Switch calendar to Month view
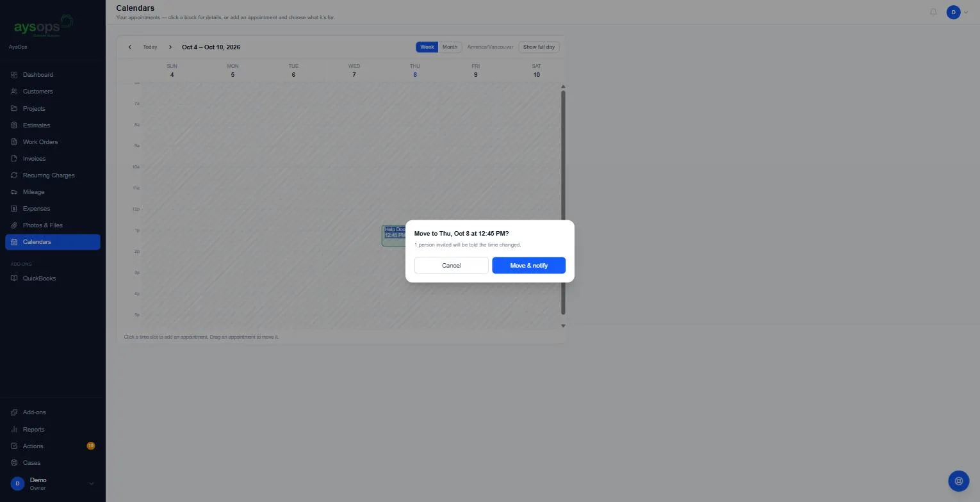Viewport: 980px width, 502px height. tap(450, 47)
